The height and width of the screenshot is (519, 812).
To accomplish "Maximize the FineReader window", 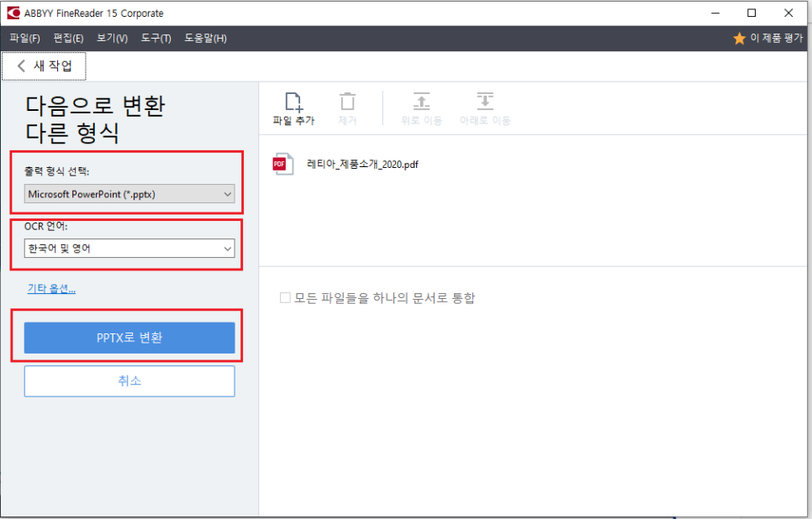I will 751,13.
